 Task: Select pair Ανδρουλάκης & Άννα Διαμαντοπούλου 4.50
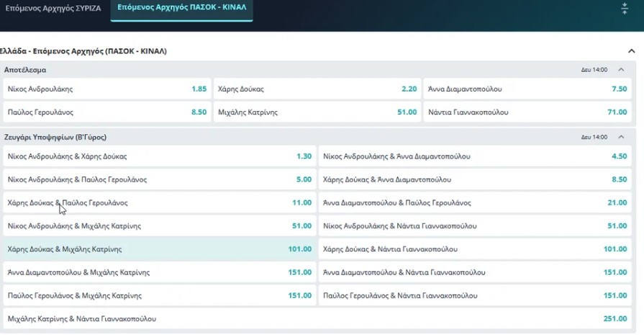click(x=475, y=156)
